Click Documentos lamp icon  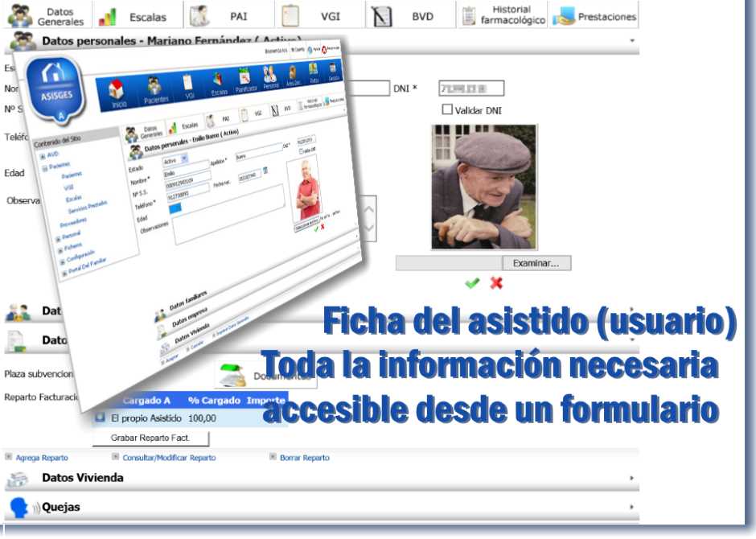[x=232, y=376]
